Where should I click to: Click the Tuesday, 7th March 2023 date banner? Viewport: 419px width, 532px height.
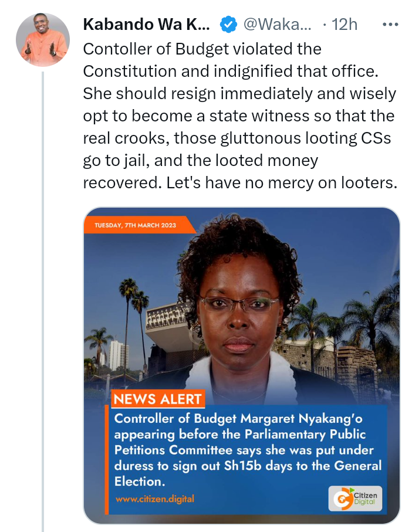139,225
